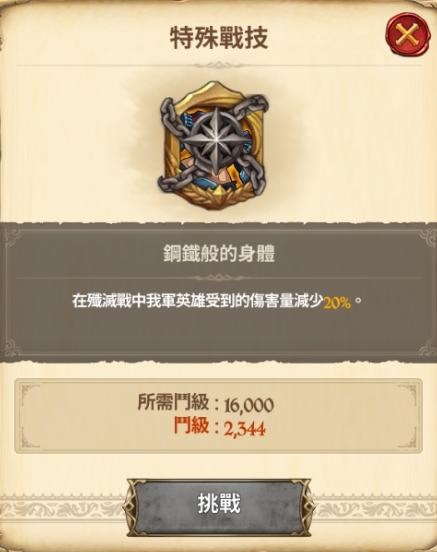Select the skill name 鋼鐵般的身體
This screenshot has height=552, width=437.
click(x=219, y=254)
